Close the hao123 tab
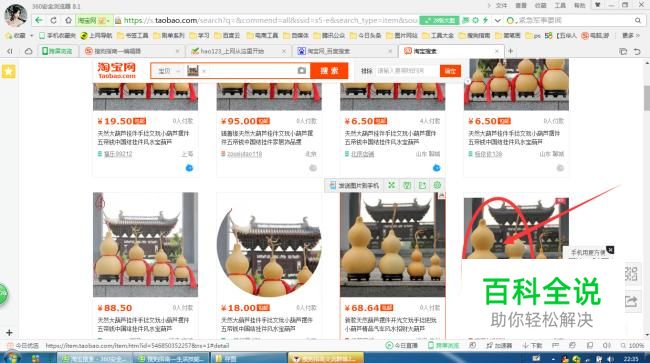 [284, 51]
